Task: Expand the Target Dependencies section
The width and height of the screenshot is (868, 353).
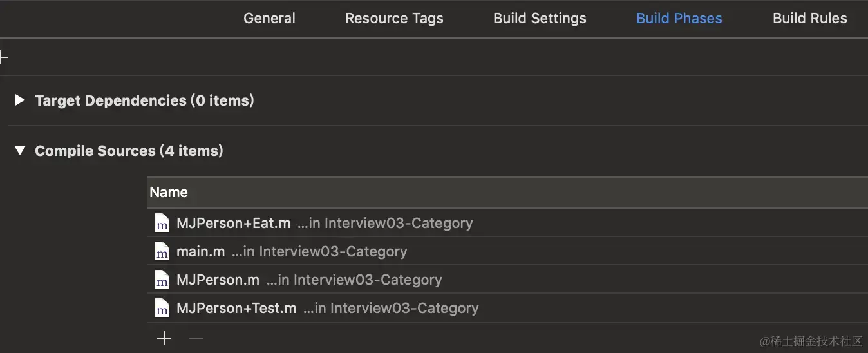Action: click(20, 100)
